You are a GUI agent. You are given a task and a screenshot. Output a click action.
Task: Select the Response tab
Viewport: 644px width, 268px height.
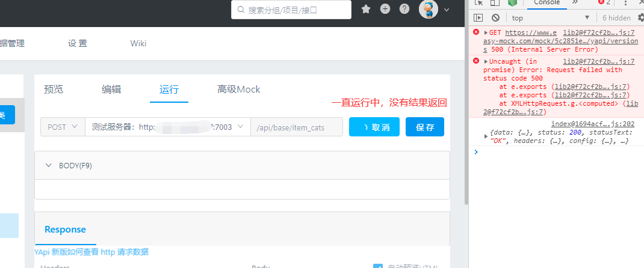[66, 229]
